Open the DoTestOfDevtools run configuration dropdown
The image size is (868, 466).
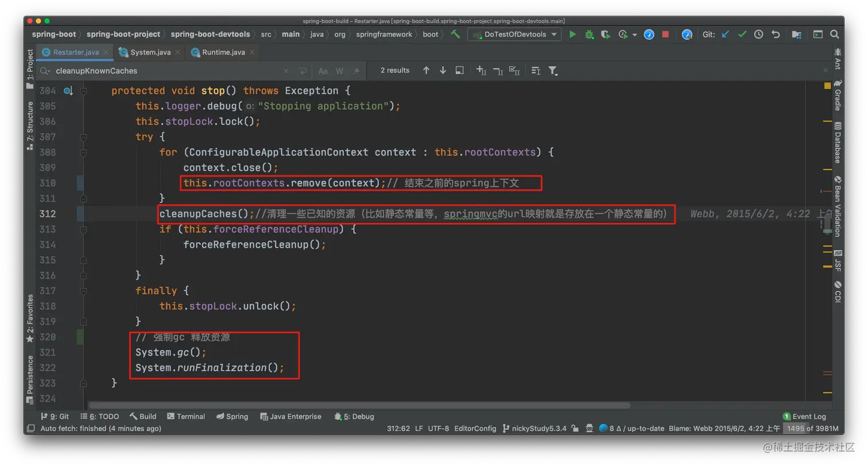point(514,34)
